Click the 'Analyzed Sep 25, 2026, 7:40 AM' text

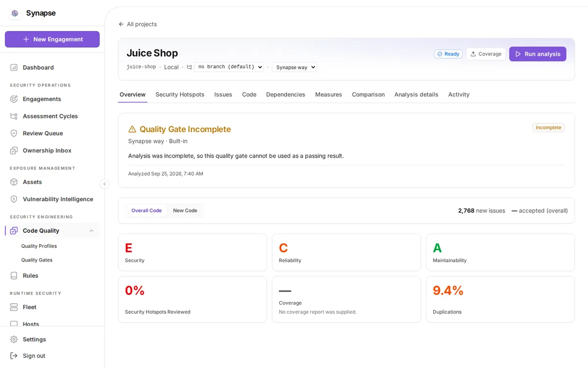click(x=166, y=174)
